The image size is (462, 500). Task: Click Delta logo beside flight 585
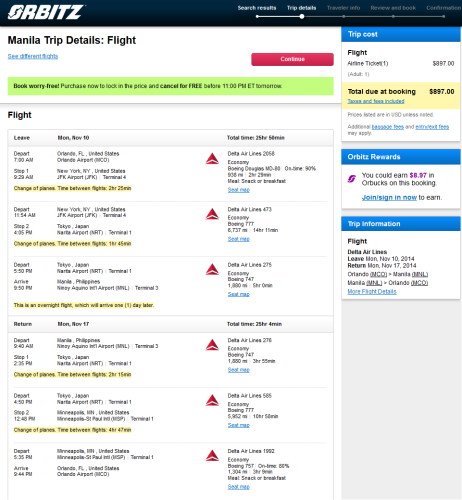point(212,400)
